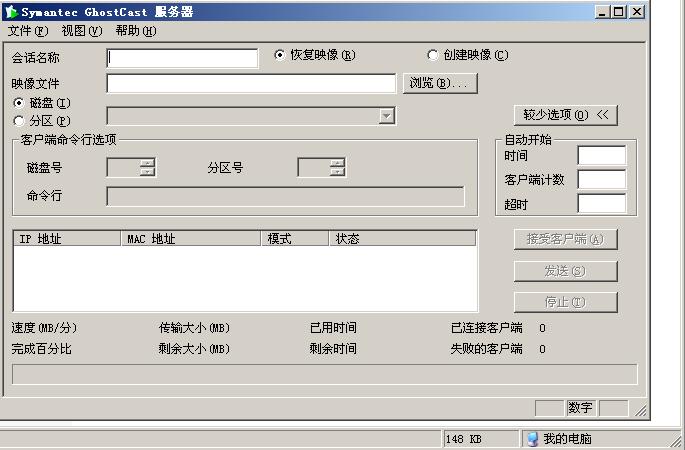Viewport: 685px width, 450px height.
Task: Click the MAC 地址 column header
Action: (x=191, y=239)
